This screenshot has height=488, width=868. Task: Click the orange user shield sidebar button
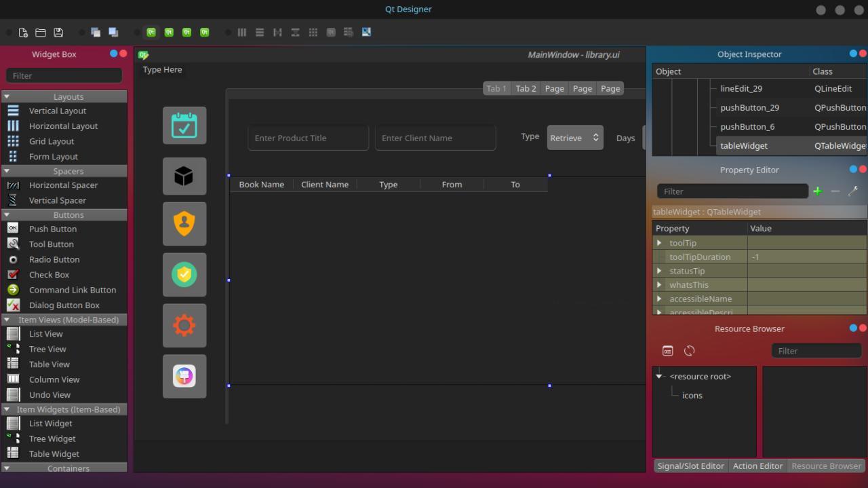(x=184, y=224)
